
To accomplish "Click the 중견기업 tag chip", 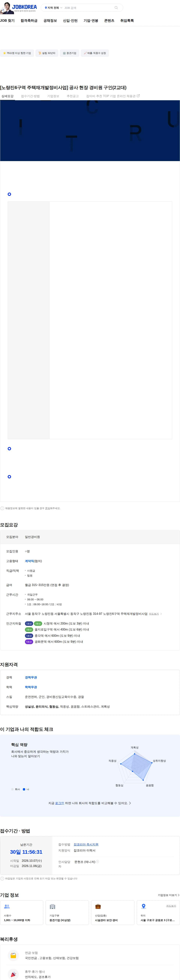I will coord(69,53).
